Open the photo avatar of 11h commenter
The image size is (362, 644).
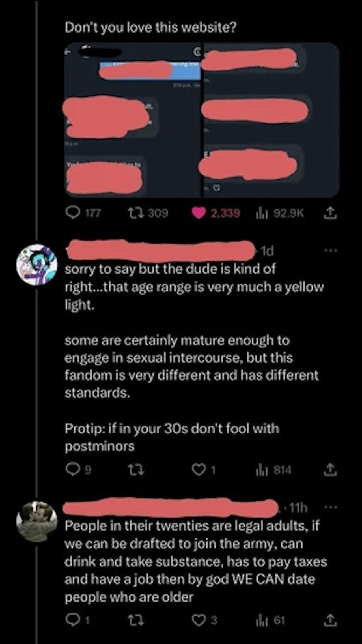click(37, 521)
